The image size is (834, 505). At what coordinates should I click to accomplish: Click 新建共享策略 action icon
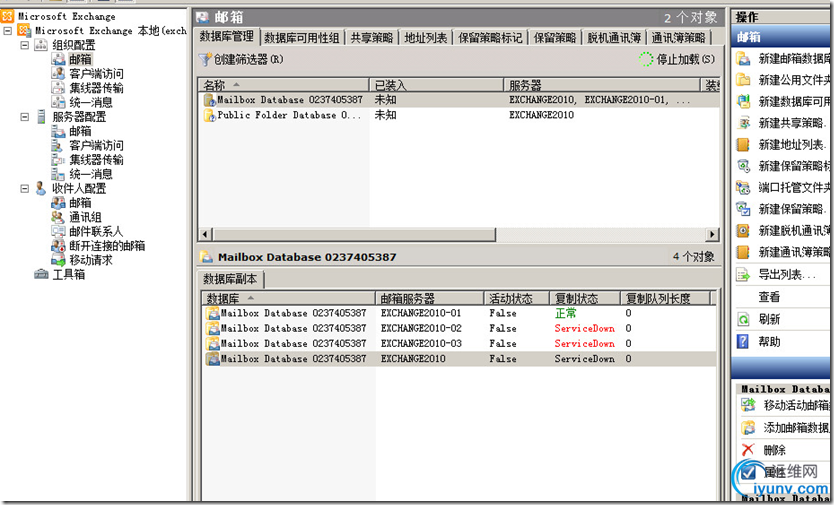(x=743, y=123)
